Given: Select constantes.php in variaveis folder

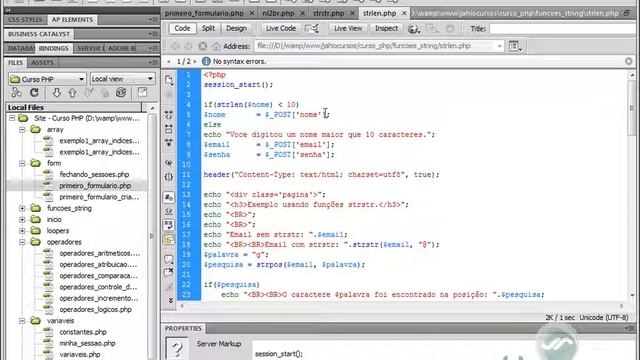Looking at the screenshot, I should pos(83,332).
